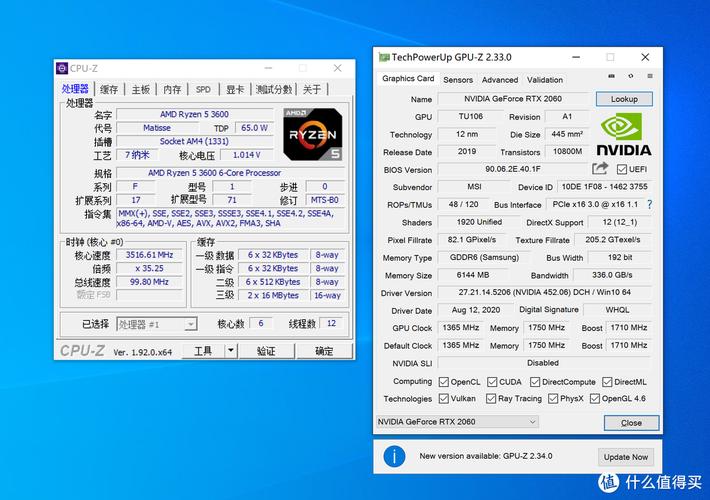Click the Texture Fillrate 205.2 GTexel/s value
This screenshot has height=500, width=710.
[x=613, y=240]
